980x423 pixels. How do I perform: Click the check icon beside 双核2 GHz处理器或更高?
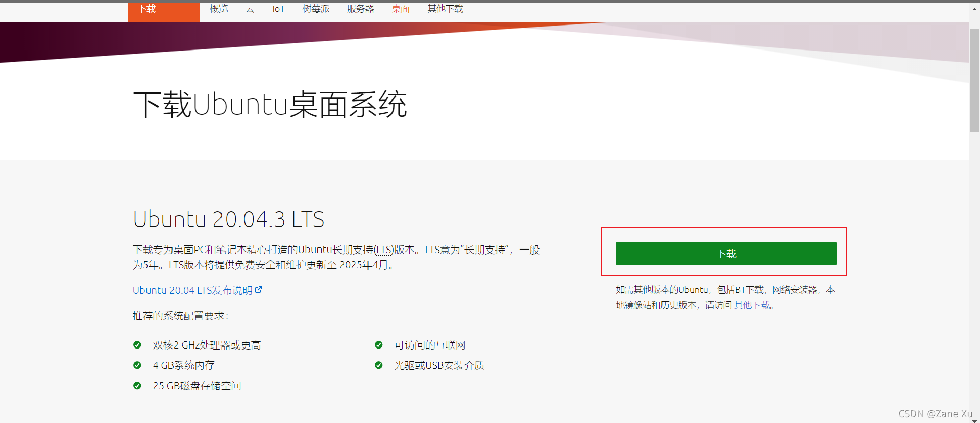click(x=137, y=345)
